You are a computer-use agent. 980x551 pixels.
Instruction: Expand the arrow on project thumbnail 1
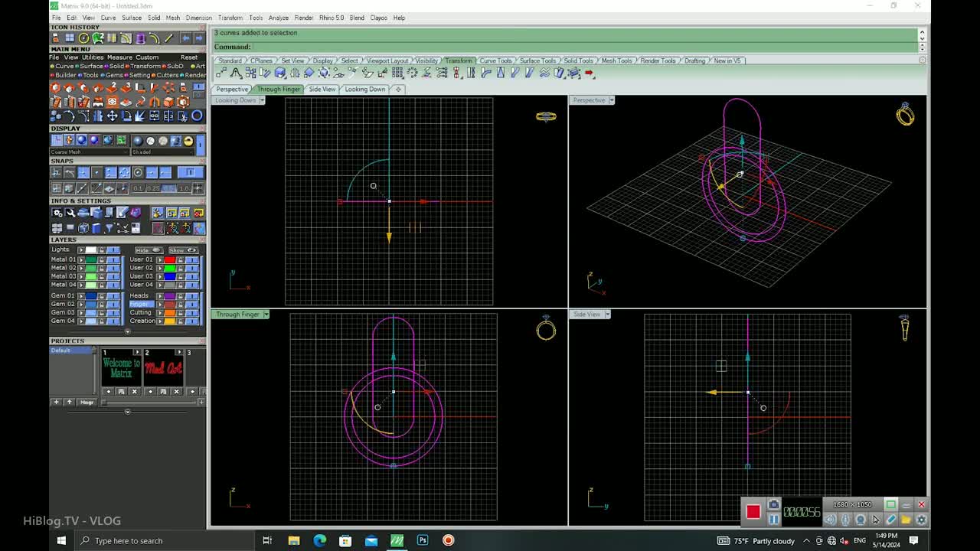click(x=138, y=352)
